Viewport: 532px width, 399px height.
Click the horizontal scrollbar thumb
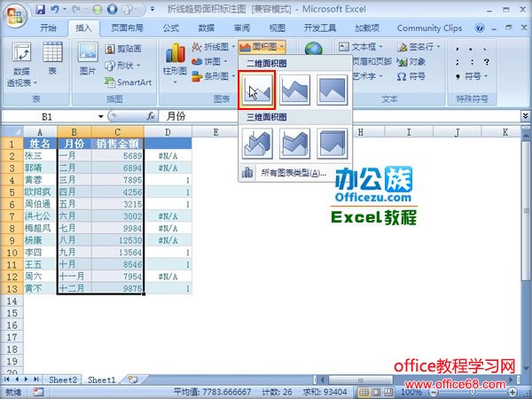(360, 379)
